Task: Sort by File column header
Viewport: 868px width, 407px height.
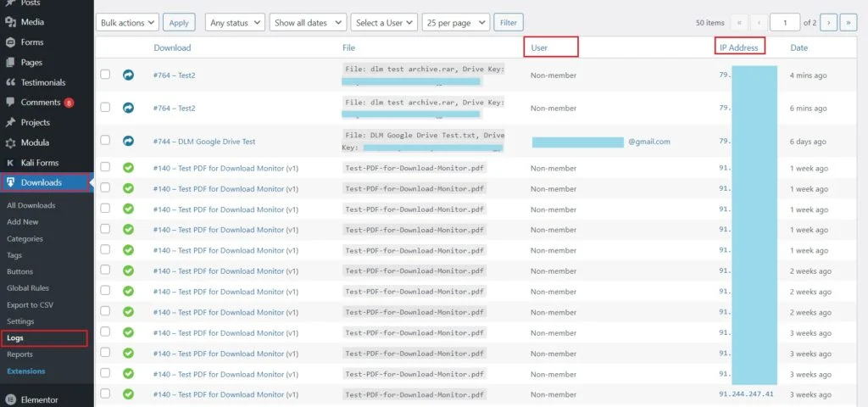Action: click(348, 47)
